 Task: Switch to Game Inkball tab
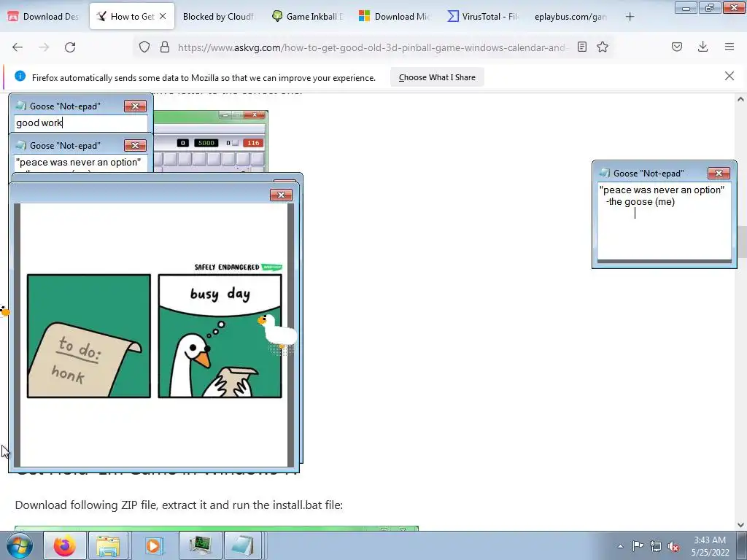(x=307, y=17)
